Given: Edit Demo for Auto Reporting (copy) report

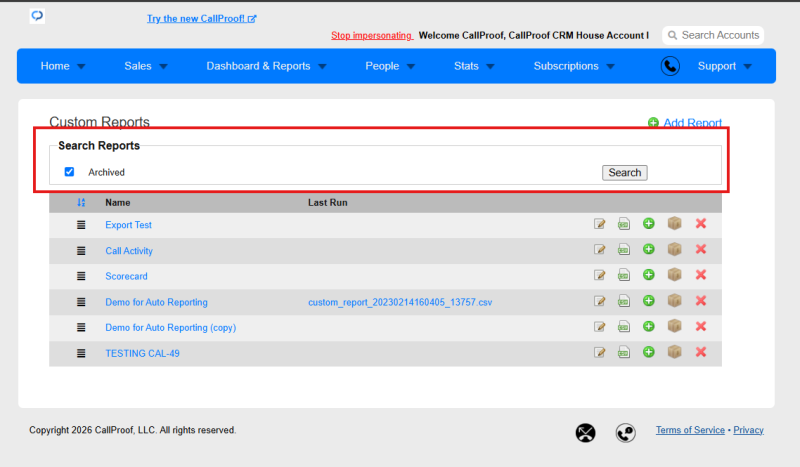Looking at the screenshot, I should pos(599,327).
